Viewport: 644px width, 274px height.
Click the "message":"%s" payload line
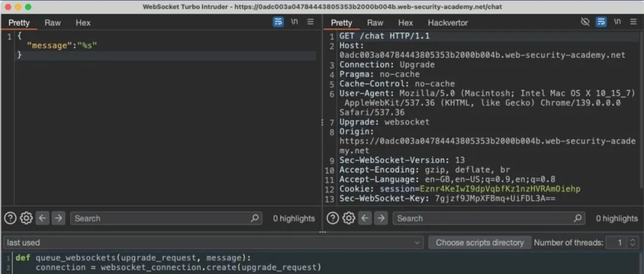point(61,45)
